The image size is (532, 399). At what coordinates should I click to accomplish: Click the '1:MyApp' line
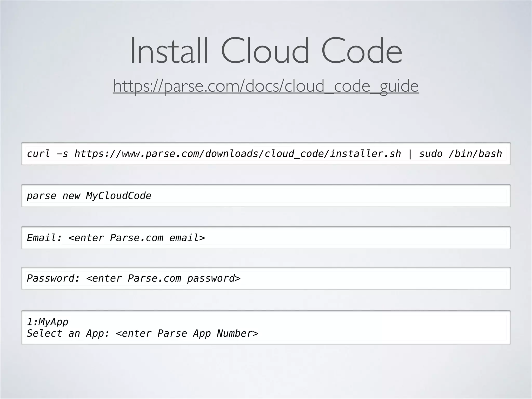coord(48,322)
